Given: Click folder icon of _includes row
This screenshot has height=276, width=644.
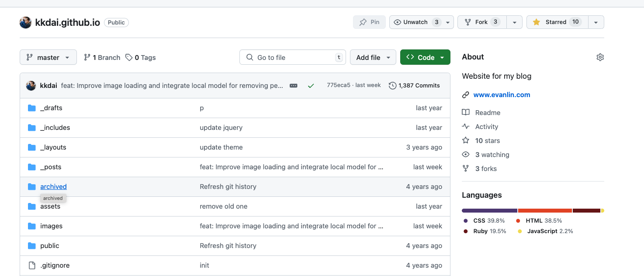Looking at the screenshot, I should coord(32,128).
